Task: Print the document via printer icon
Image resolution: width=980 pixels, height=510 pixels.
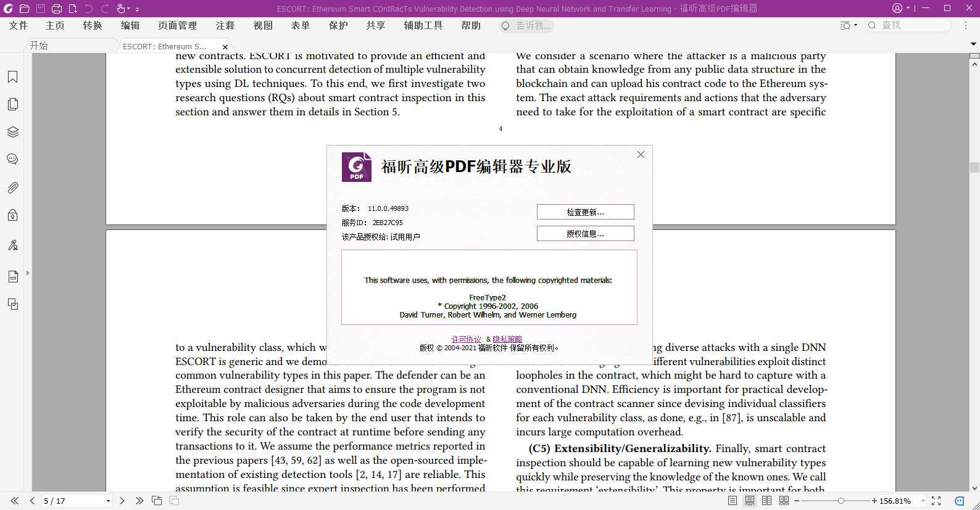Action: (x=57, y=9)
